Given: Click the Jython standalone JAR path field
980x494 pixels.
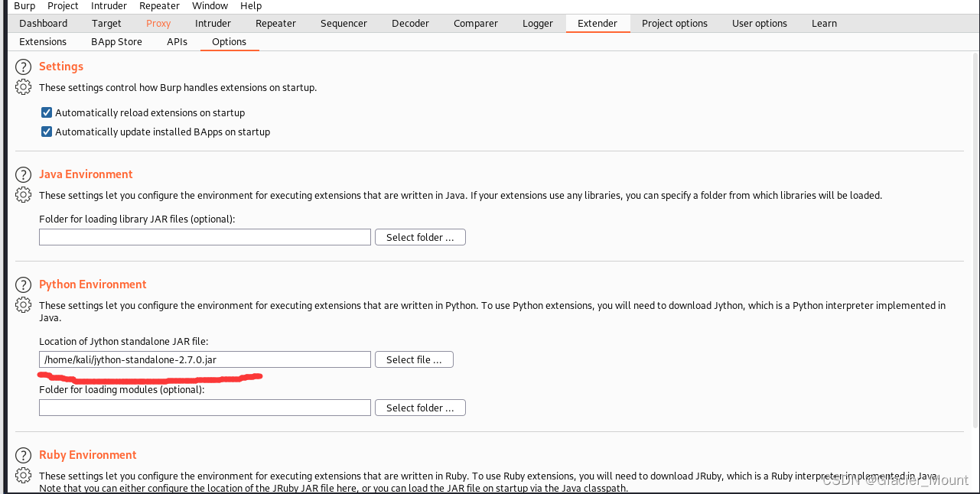Looking at the screenshot, I should (204, 359).
